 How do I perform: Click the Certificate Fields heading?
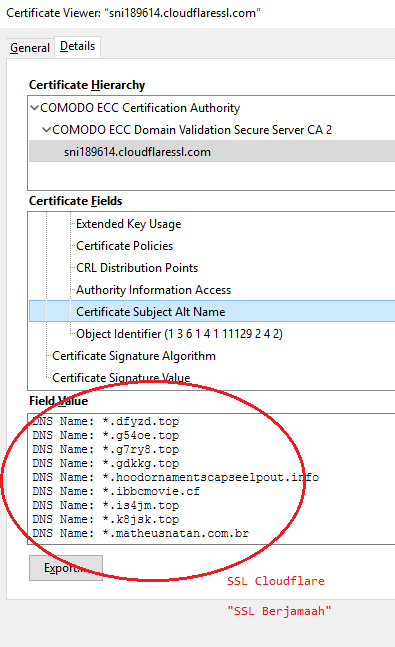point(76,201)
